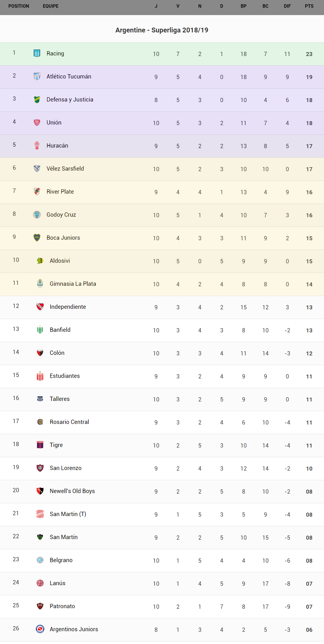The image size is (324, 644).
Task: Click the Argentine Superliga 2018/19 title
Action: 162,30
